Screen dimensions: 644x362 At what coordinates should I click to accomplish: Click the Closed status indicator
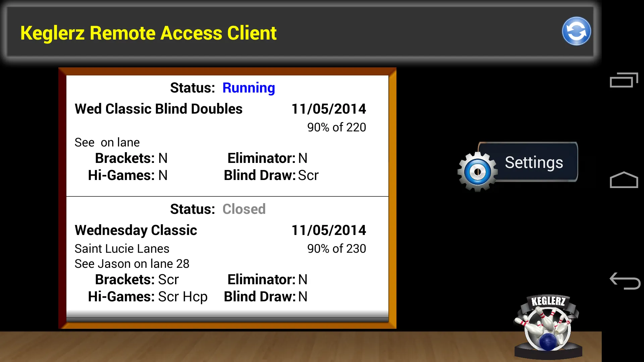(x=244, y=208)
